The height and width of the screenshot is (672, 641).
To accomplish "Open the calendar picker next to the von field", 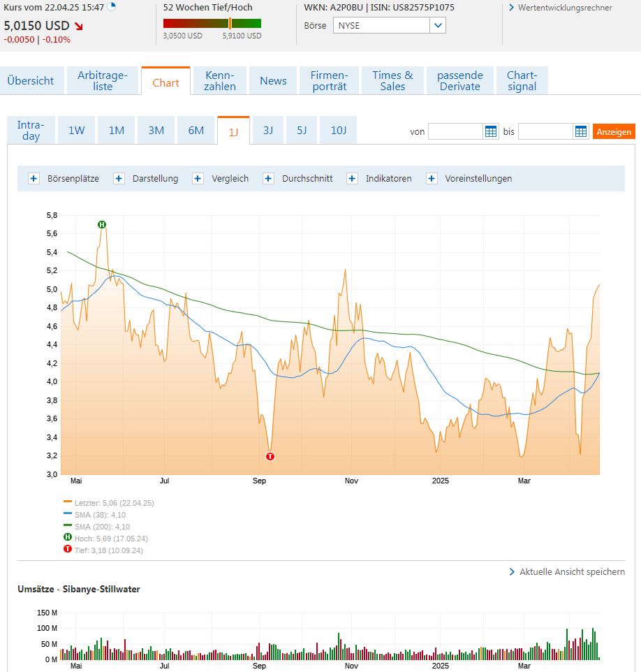I will (x=490, y=131).
